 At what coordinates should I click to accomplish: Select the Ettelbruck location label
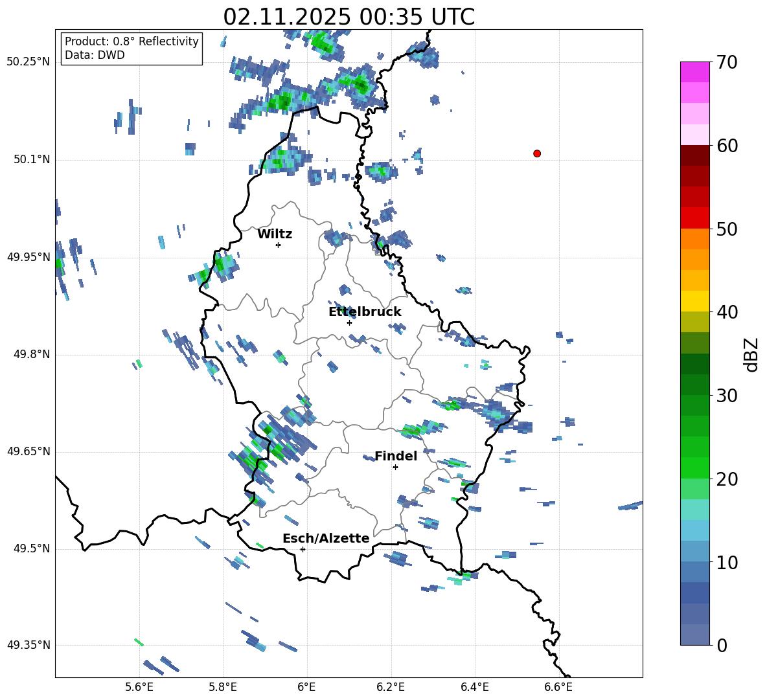365,312
